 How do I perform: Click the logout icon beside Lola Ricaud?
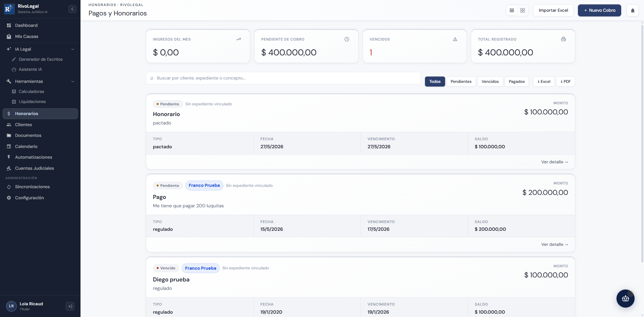point(70,306)
